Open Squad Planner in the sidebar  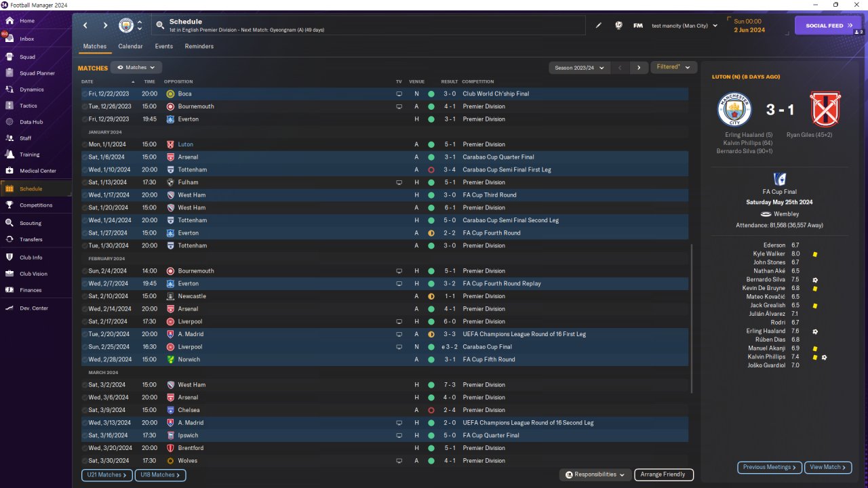(x=36, y=73)
